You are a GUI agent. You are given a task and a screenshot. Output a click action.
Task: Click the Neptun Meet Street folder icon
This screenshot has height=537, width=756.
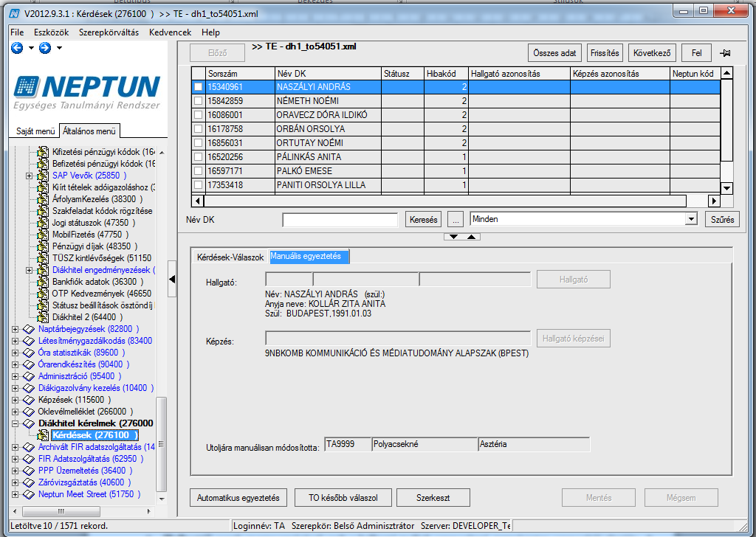[x=29, y=495]
